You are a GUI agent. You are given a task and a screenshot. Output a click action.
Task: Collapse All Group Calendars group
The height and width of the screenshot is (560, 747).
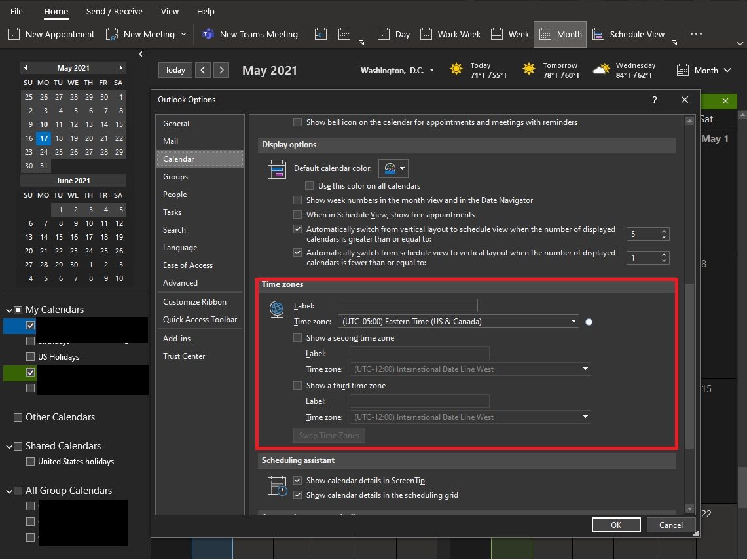pyautogui.click(x=9, y=491)
